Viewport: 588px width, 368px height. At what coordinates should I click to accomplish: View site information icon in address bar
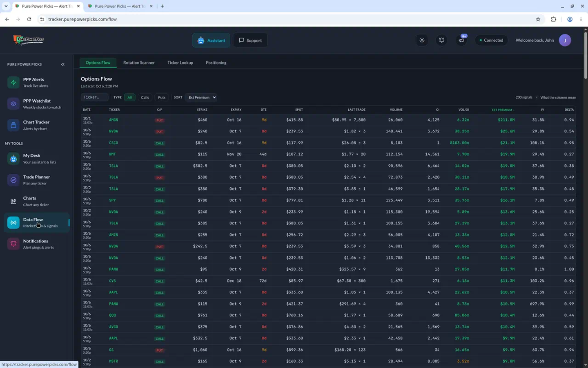pos(42,19)
